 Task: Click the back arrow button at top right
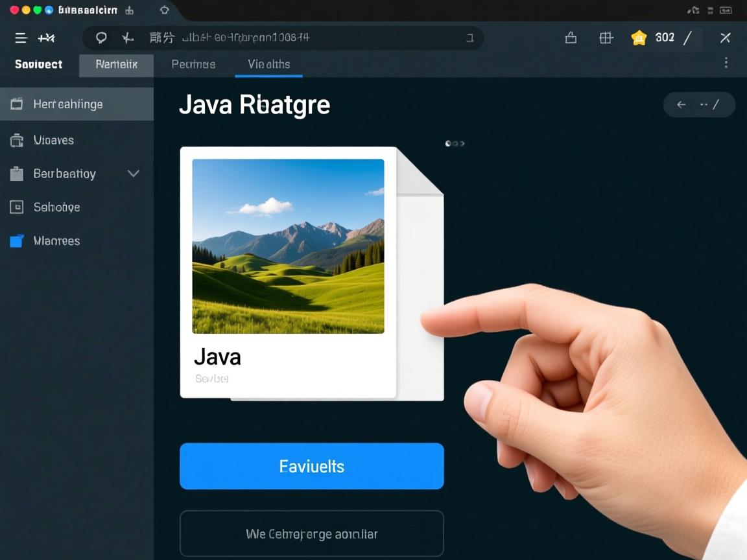(681, 104)
